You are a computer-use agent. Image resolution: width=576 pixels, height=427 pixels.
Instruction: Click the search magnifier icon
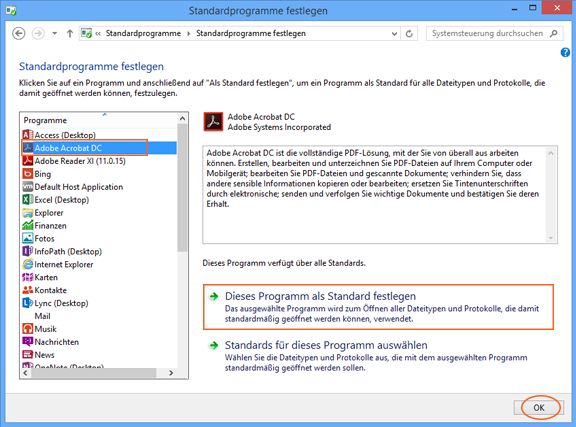coord(554,33)
